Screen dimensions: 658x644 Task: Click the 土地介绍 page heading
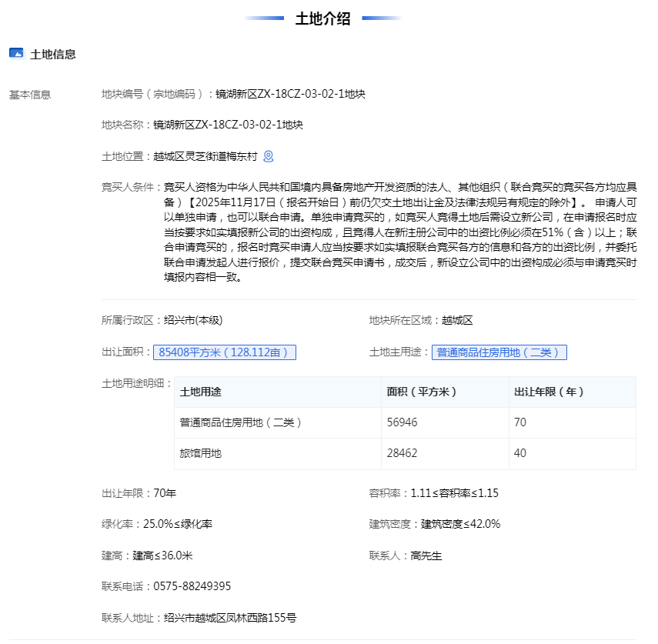[322, 19]
